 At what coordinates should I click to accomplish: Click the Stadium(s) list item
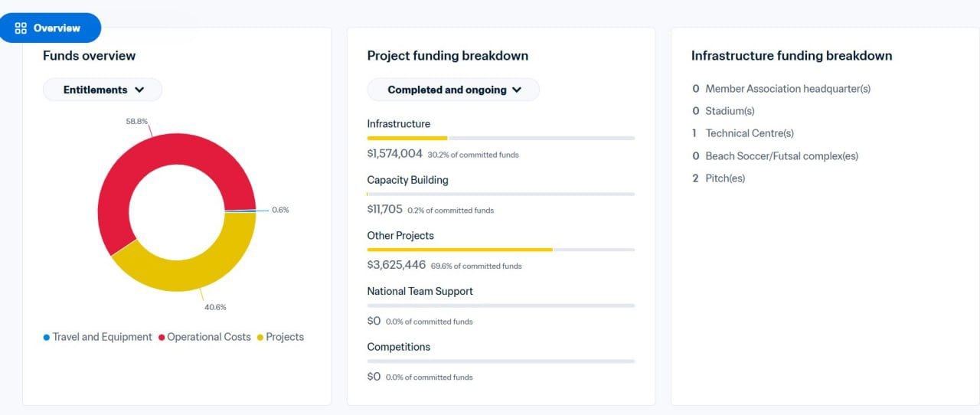pyautogui.click(x=723, y=111)
